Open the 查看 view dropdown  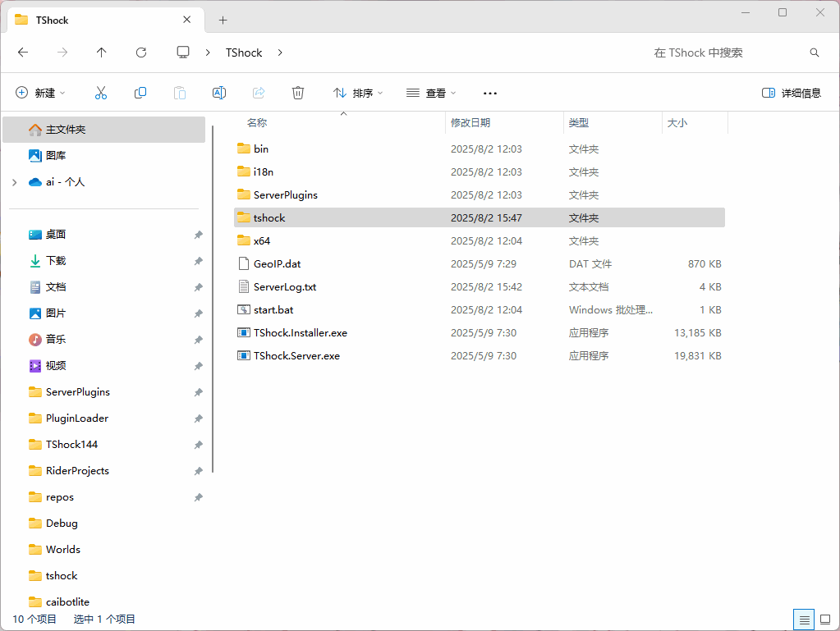click(x=431, y=93)
